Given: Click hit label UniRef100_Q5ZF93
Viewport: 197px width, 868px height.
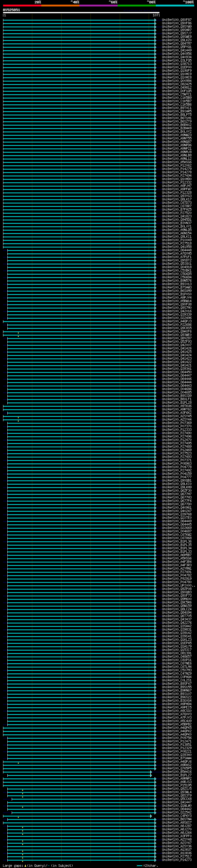Looking at the screenshot, I should [x=177, y=342].
